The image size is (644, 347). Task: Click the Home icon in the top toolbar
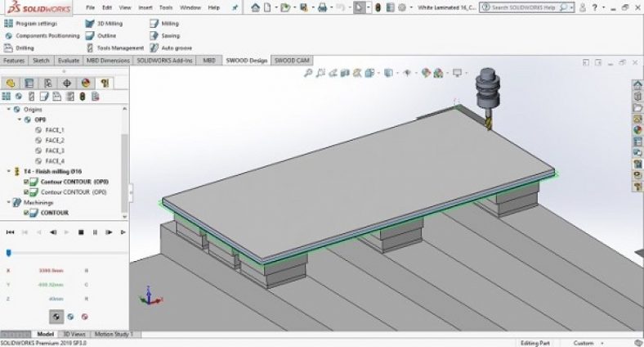pos(256,7)
